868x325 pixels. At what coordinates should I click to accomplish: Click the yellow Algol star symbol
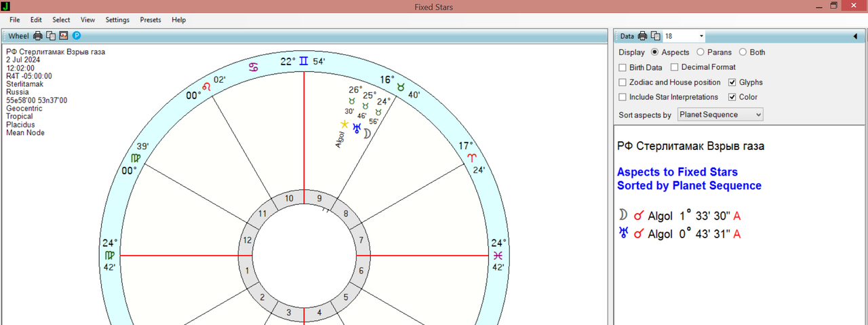pyautogui.click(x=344, y=124)
